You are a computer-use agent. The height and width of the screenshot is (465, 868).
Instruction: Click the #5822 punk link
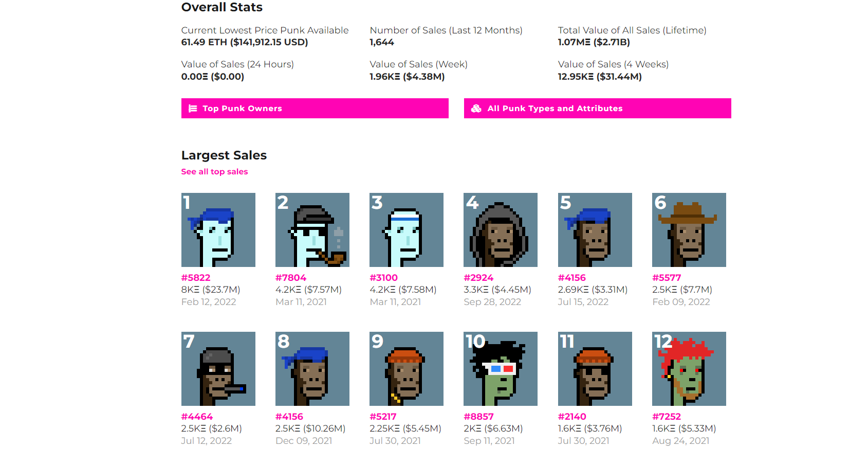pos(196,278)
